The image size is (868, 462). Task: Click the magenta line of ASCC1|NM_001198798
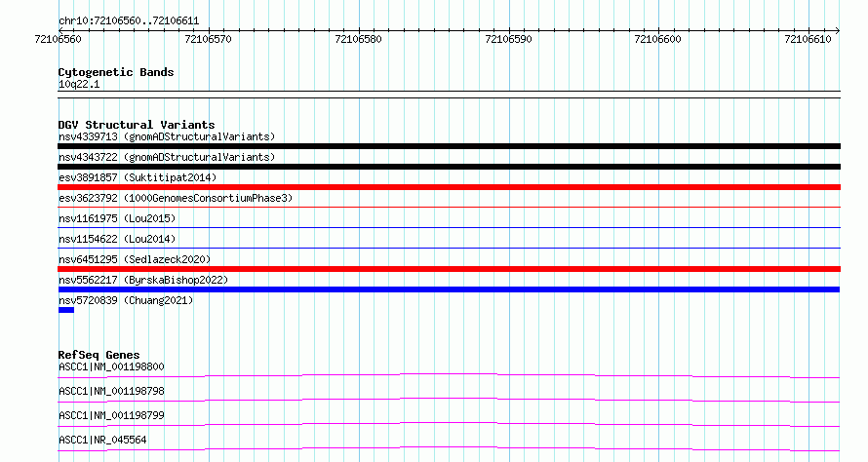click(x=449, y=400)
